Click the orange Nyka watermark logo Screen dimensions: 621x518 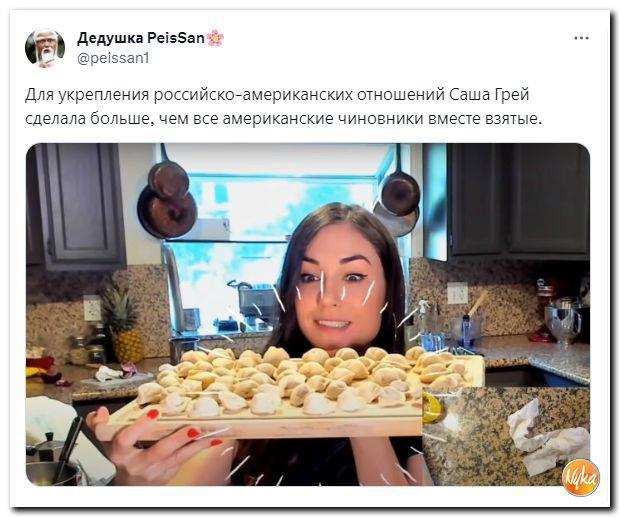coord(581,478)
